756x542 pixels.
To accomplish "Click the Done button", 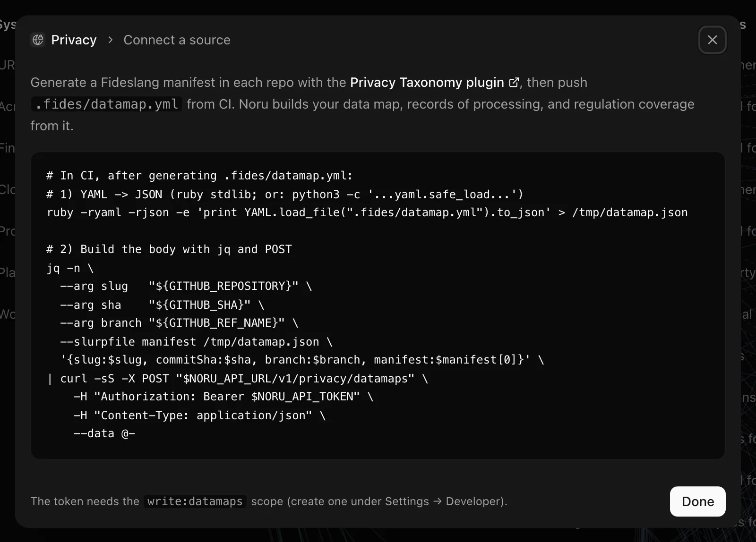I will point(697,501).
